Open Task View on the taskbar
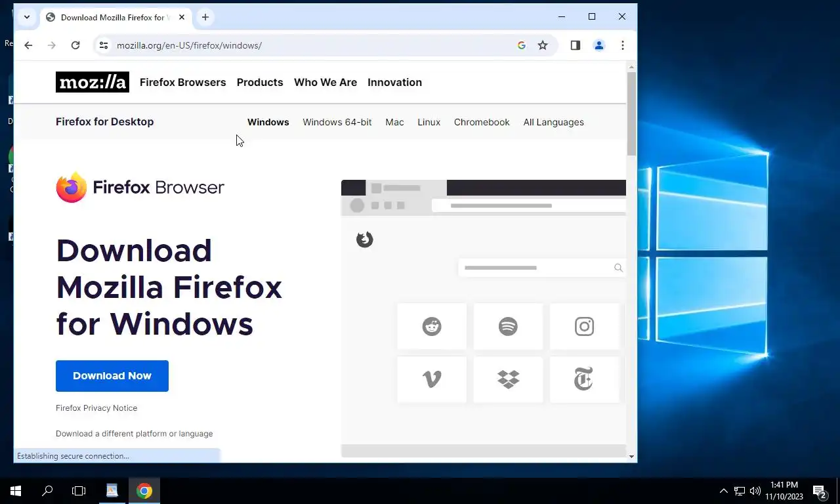Viewport: 840px width, 504px height. pyautogui.click(x=79, y=491)
